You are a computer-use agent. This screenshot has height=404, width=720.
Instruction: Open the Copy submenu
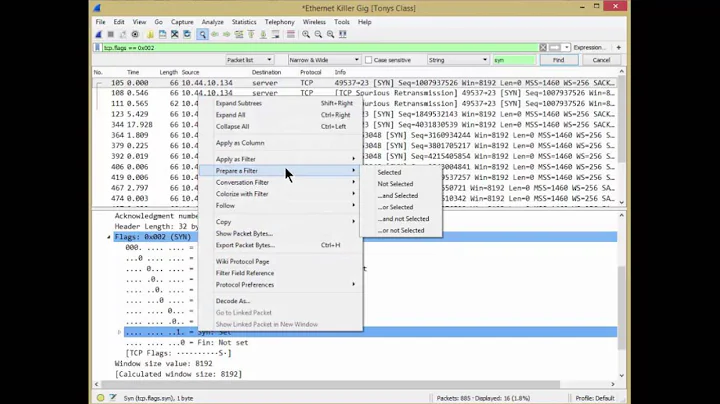tap(280, 222)
